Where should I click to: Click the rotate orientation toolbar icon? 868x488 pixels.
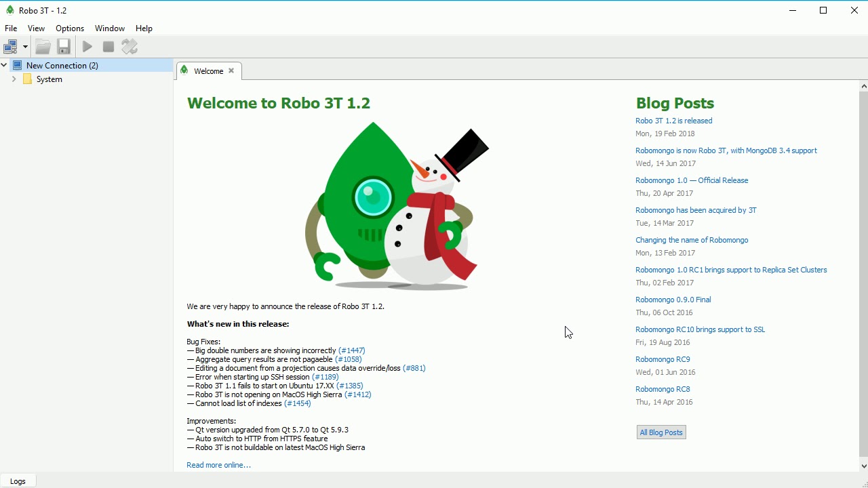click(x=130, y=47)
